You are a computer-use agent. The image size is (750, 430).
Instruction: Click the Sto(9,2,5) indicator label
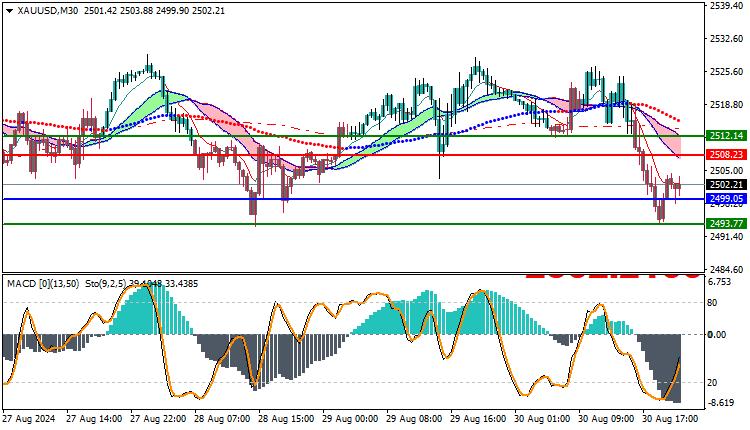pyautogui.click(x=106, y=284)
